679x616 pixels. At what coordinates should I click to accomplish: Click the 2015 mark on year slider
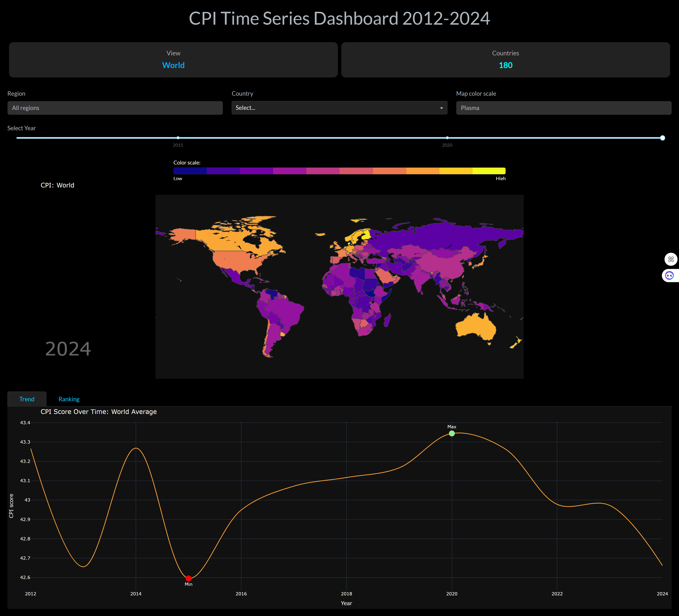178,138
